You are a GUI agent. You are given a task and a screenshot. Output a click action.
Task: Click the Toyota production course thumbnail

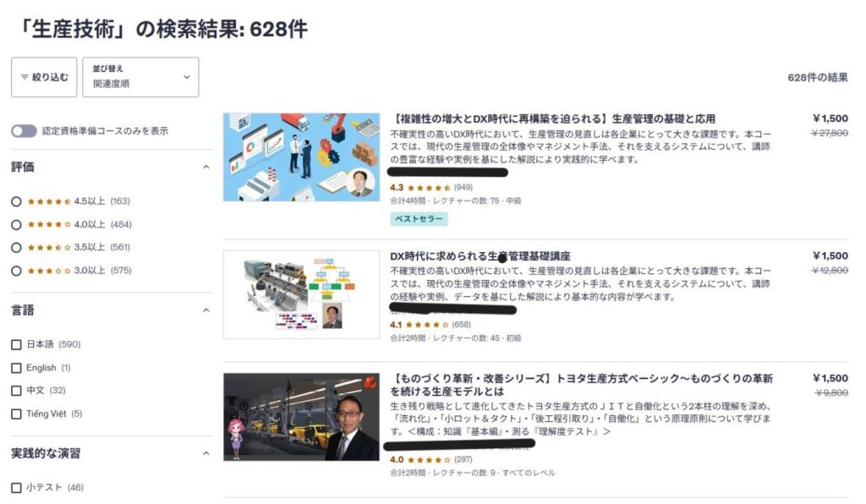tap(302, 417)
